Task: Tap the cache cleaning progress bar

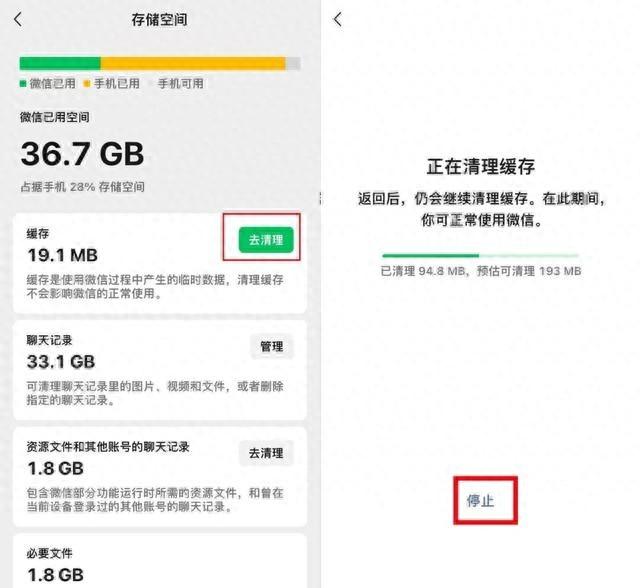Action: point(480,256)
